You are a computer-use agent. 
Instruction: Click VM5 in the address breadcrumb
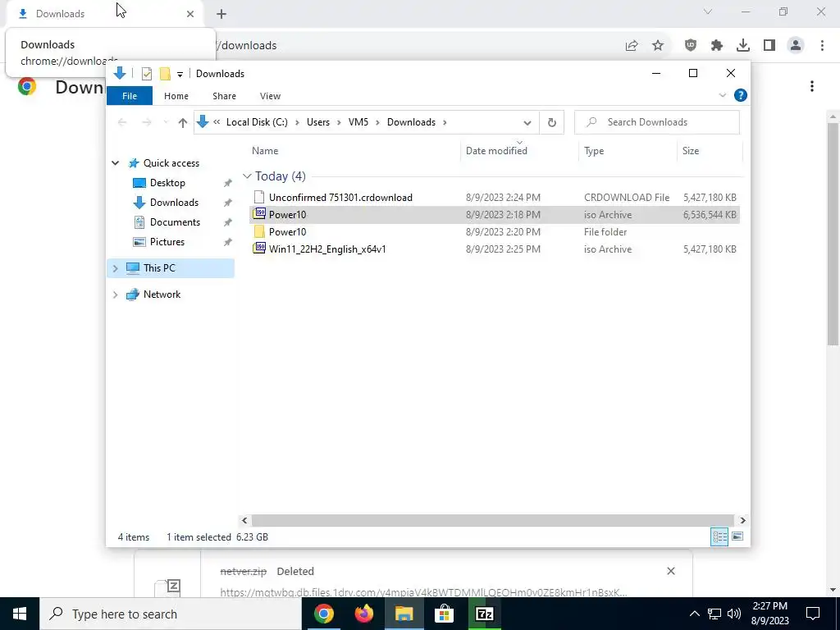pos(358,122)
